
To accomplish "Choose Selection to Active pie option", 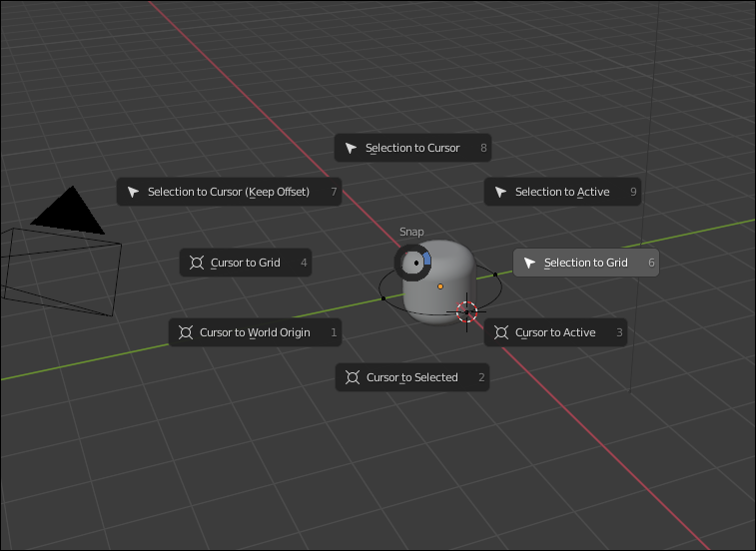I will [x=562, y=192].
